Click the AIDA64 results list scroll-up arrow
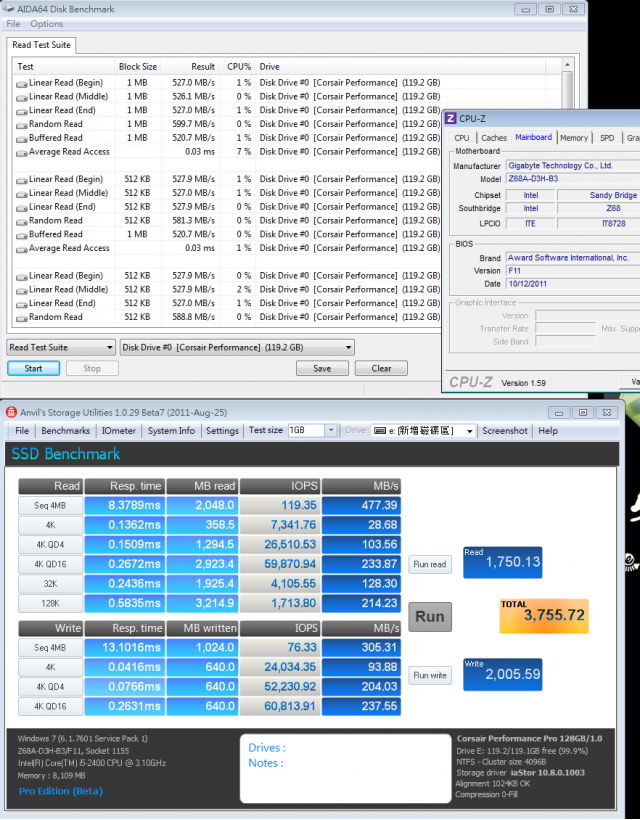640x820 pixels. (x=567, y=65)
